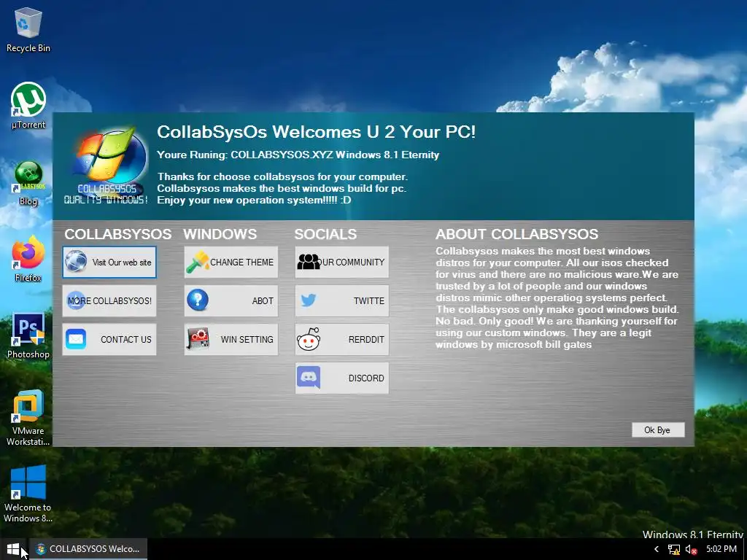Image resolution: width=747 pixels, height=560 pixels.
Task: Click the DISCORD social button
Action: click(341, 378)
